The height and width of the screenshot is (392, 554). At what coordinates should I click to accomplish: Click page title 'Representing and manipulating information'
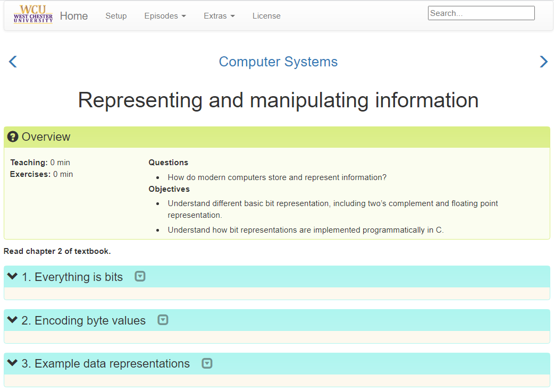click(279, 100)
